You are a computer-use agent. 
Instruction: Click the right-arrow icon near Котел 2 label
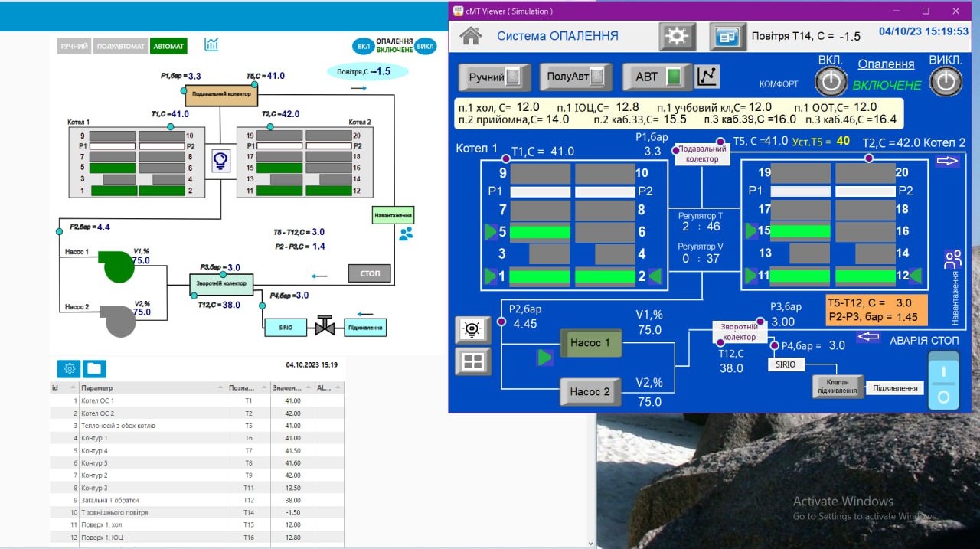947,162
